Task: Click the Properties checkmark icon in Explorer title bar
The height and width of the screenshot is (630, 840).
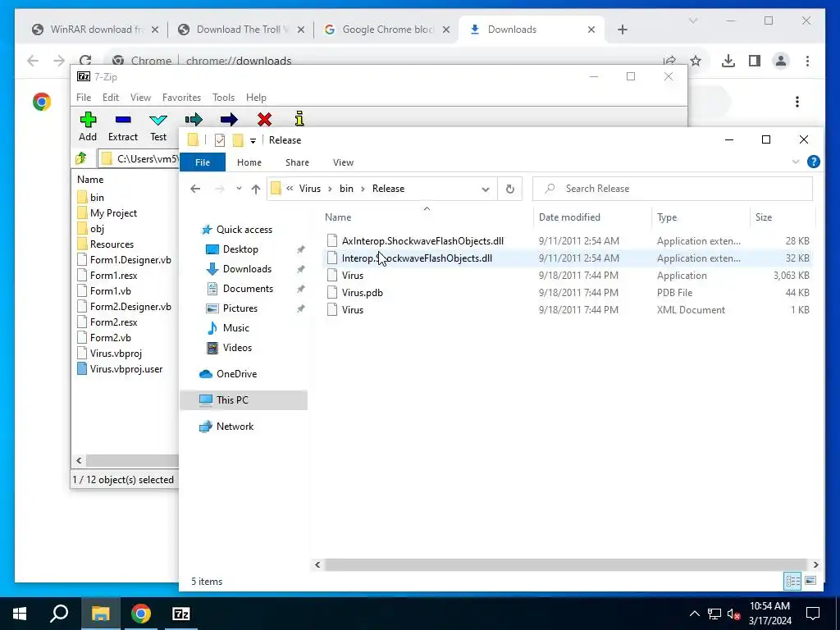Action: point(220,140)
